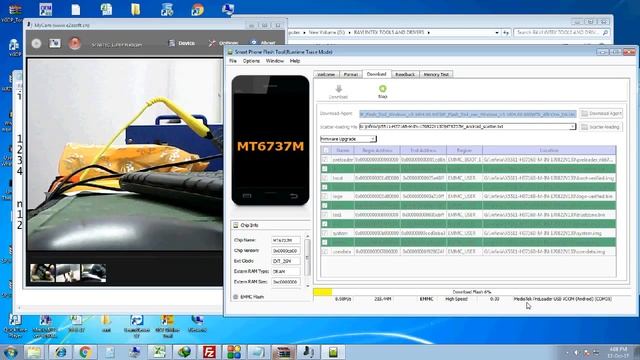Viewport: 640px width, 360px height.
Task: Open Internet Explorer from the taskbar
Action: (60, 352)
